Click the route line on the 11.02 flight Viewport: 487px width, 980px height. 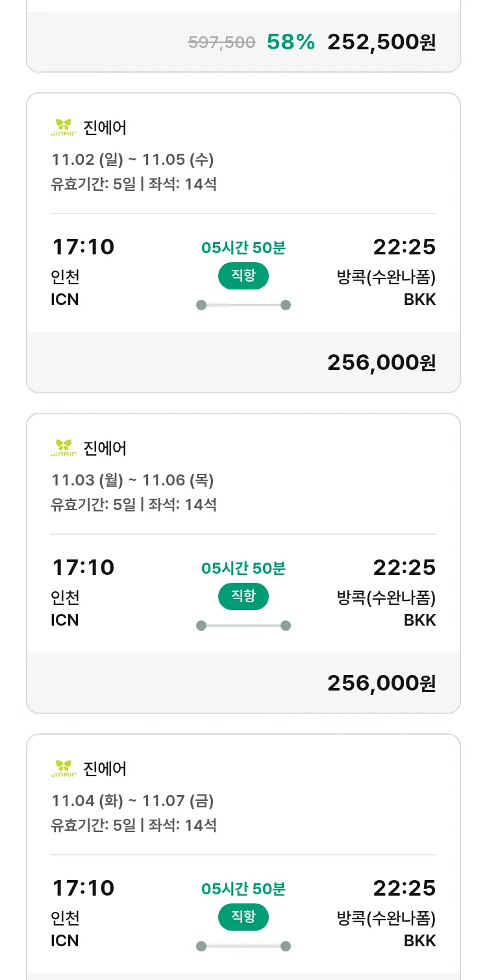click(243, 305)
